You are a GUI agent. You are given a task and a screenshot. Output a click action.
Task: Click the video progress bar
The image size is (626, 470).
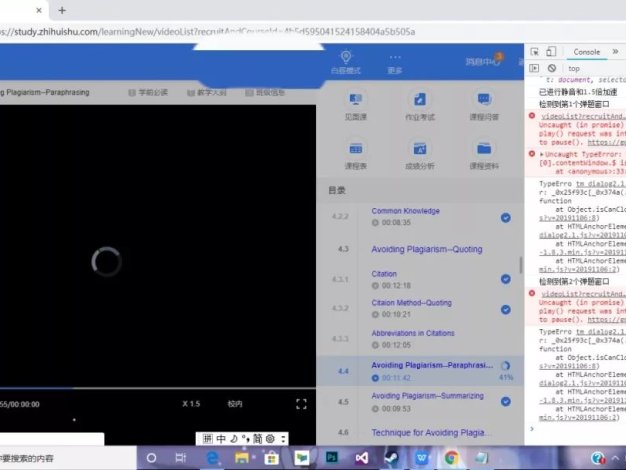coord(150,388)
